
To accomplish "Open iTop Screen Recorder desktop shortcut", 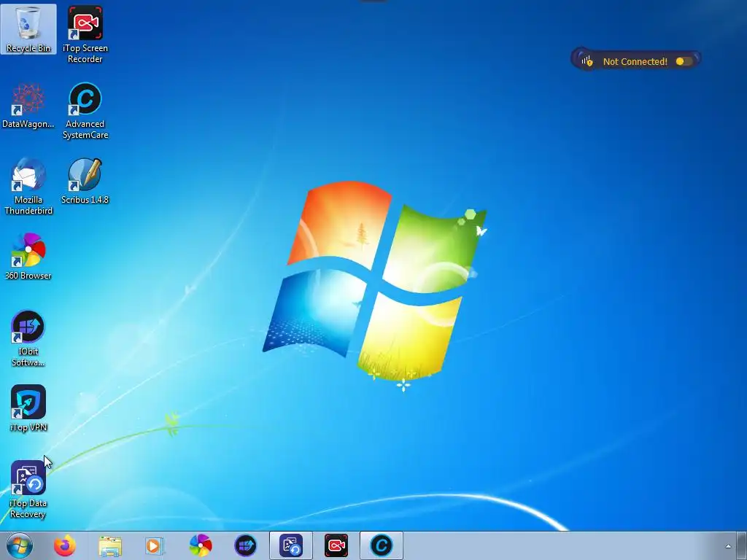I will point(85,34).
